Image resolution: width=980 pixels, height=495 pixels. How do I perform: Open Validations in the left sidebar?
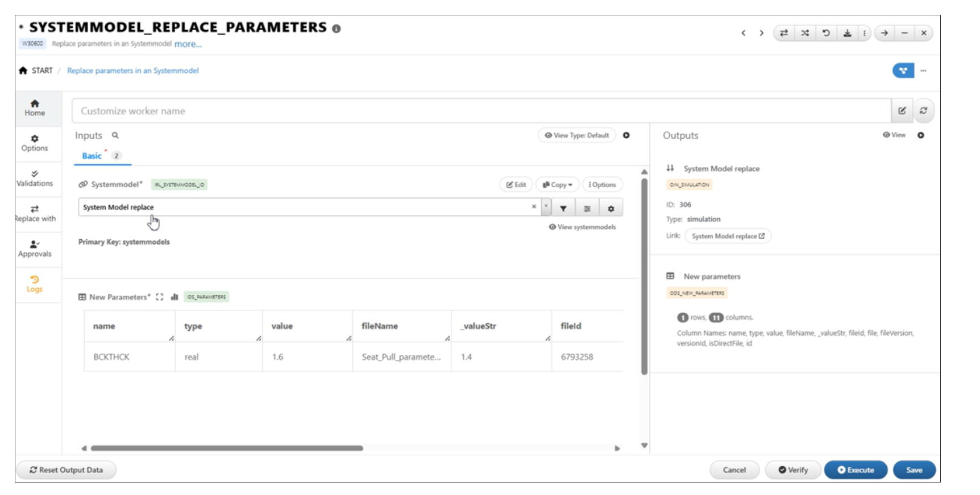coord(35,178)
